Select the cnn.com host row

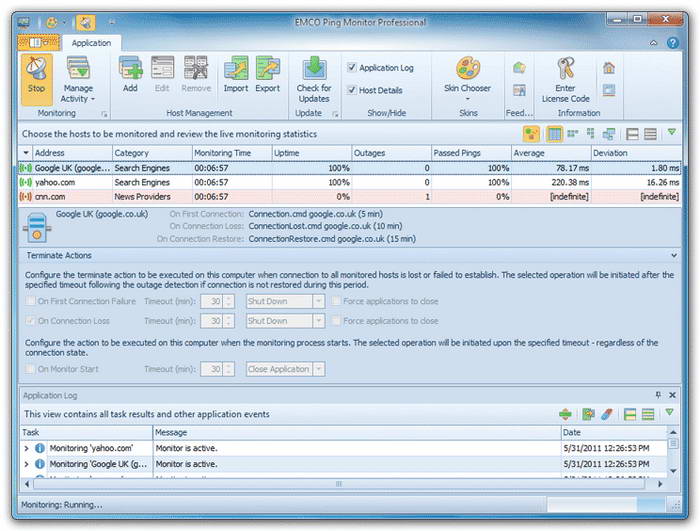(x=350, y=197)
